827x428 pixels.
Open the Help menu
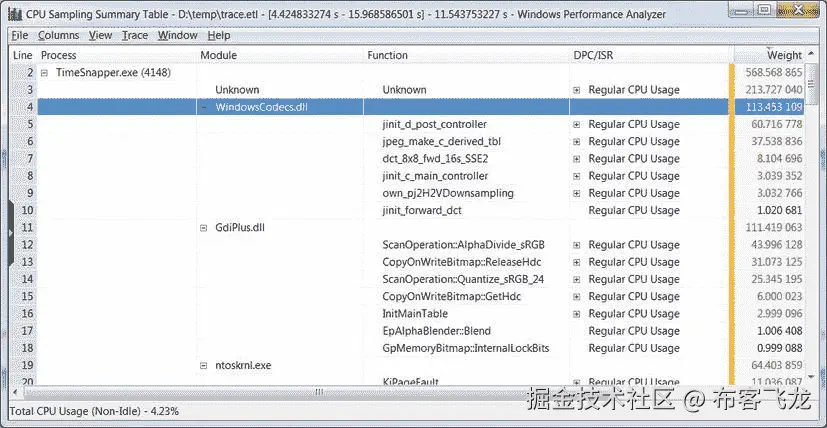click(219, 35)
